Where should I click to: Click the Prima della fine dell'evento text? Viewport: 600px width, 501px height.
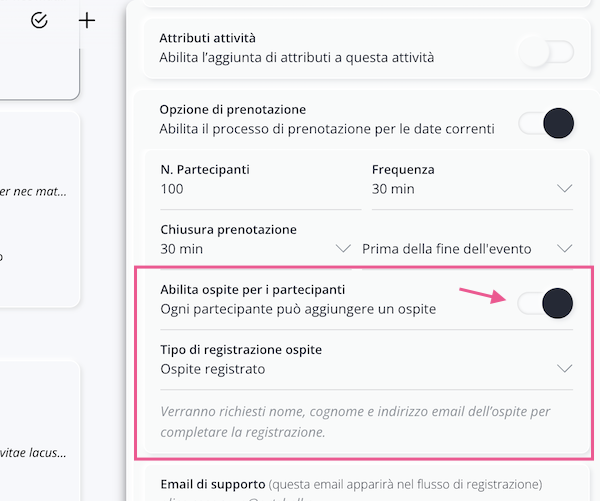(446, 248)
